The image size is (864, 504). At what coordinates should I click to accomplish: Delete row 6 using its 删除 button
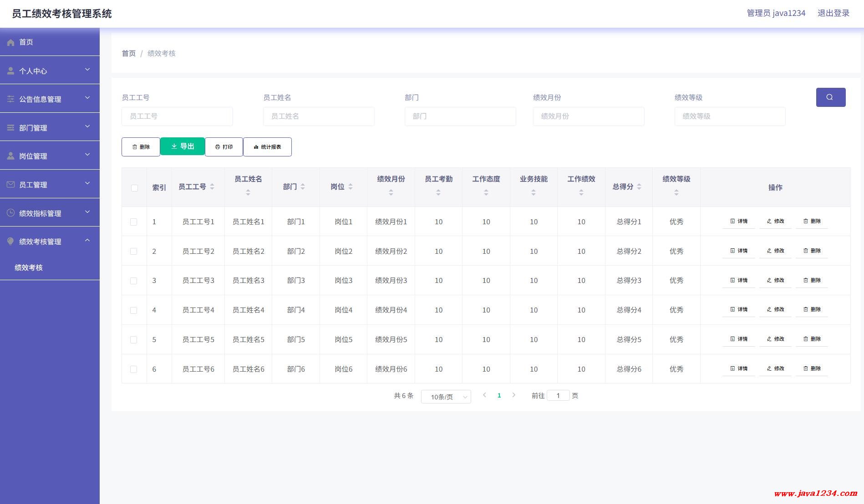point(812,369)
